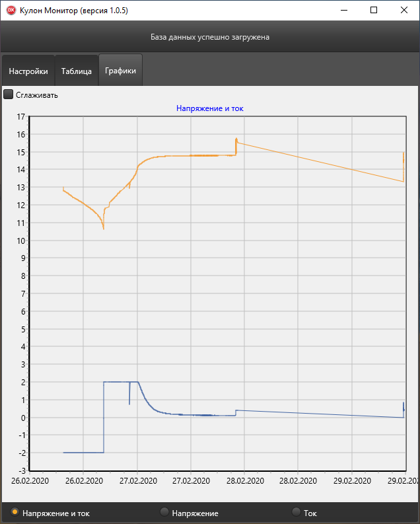Click the orange voltage curve's lowest dip

pyautogui.click(x=104, y=228)
